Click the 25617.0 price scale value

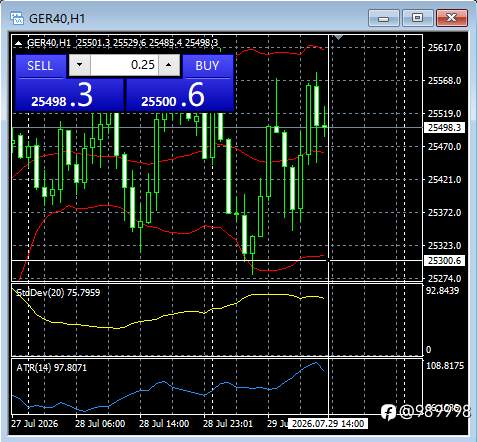[444, 48]
